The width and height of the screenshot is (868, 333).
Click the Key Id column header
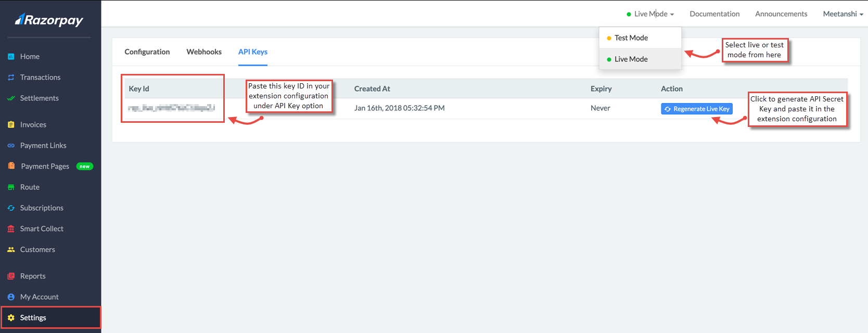tap(139, 88)
